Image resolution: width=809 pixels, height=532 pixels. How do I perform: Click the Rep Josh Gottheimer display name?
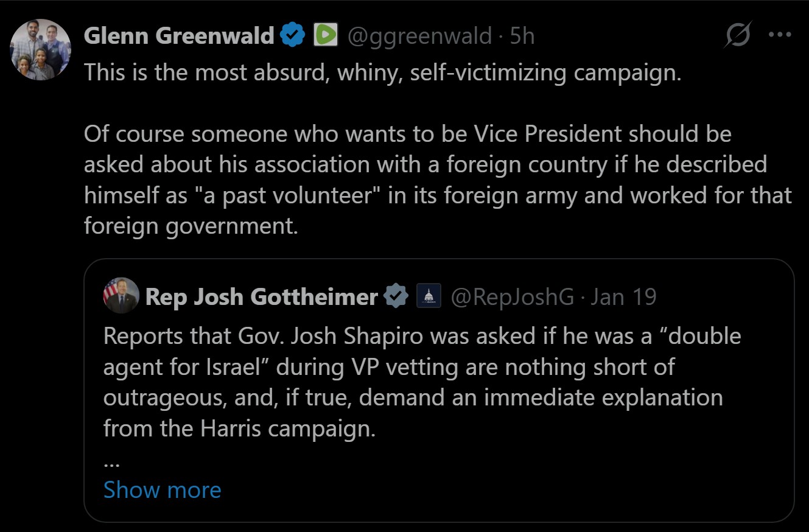point(262,297)
